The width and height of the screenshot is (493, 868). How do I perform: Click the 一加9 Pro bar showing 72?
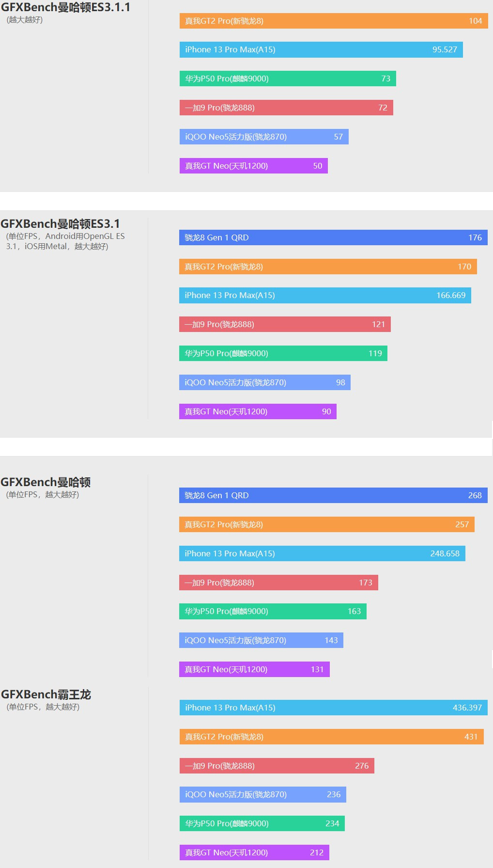(286, 108)
